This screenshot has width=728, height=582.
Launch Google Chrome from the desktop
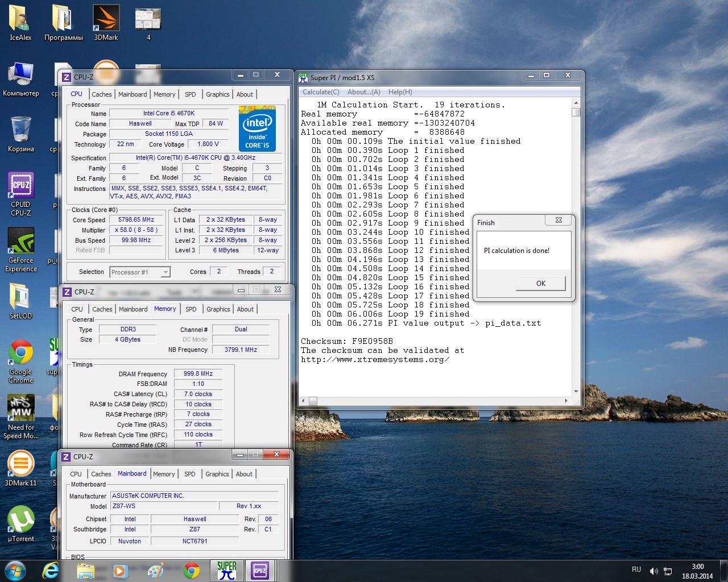point(21,361)
